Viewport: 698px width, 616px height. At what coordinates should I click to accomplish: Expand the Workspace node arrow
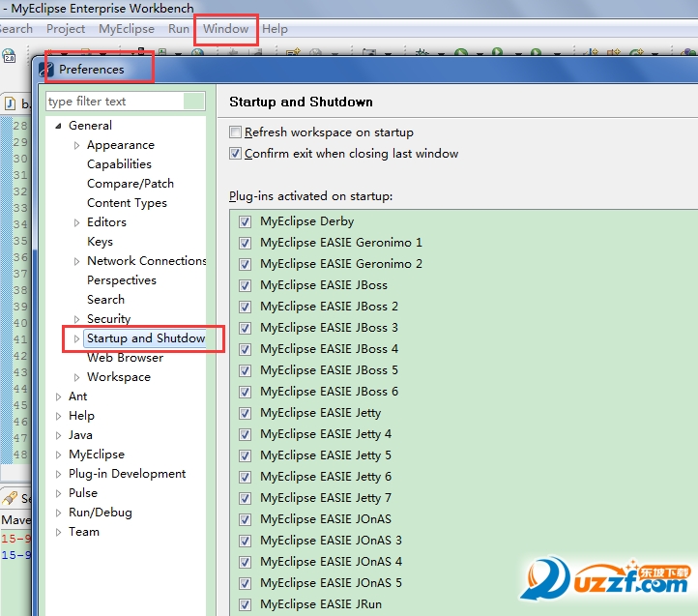tap(76, 377)
